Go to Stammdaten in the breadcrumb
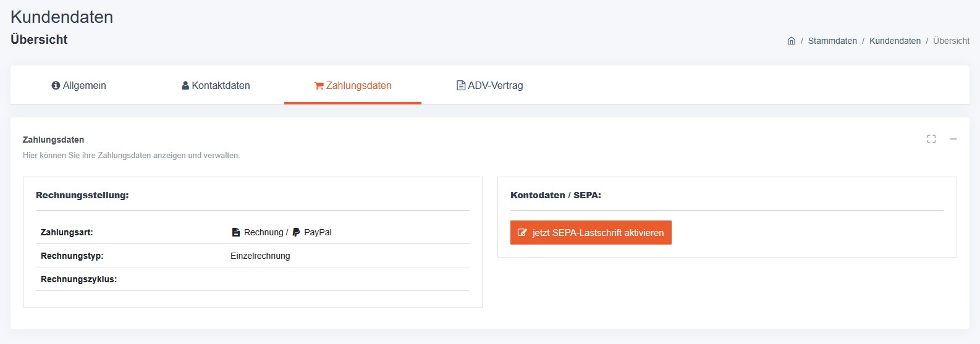980x344 pixels. [832, 41]
